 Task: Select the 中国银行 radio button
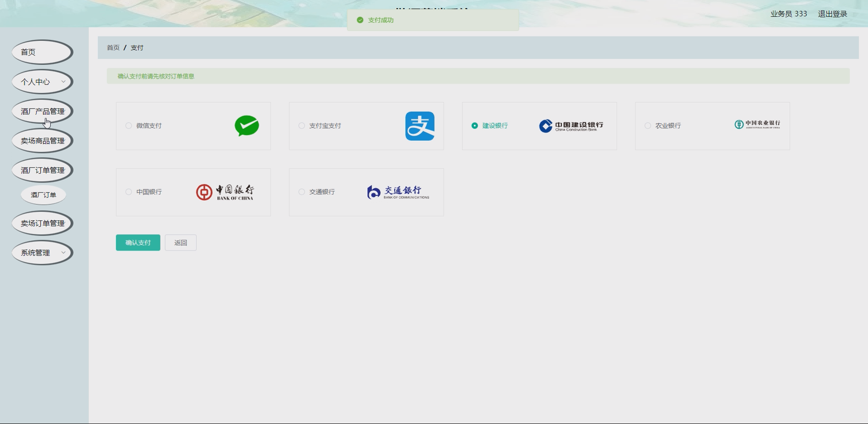pos(129,192)
